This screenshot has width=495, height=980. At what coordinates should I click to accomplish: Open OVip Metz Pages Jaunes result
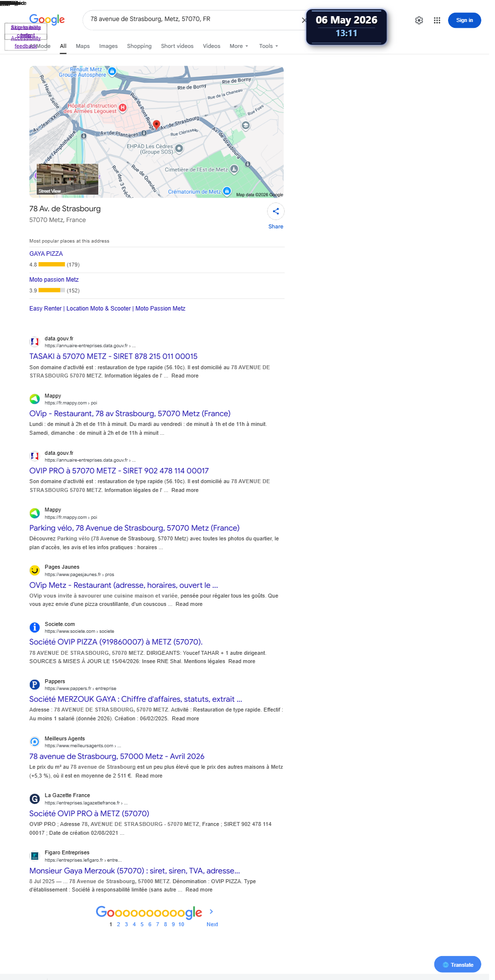pyautogui.click(x=124, y=585)
